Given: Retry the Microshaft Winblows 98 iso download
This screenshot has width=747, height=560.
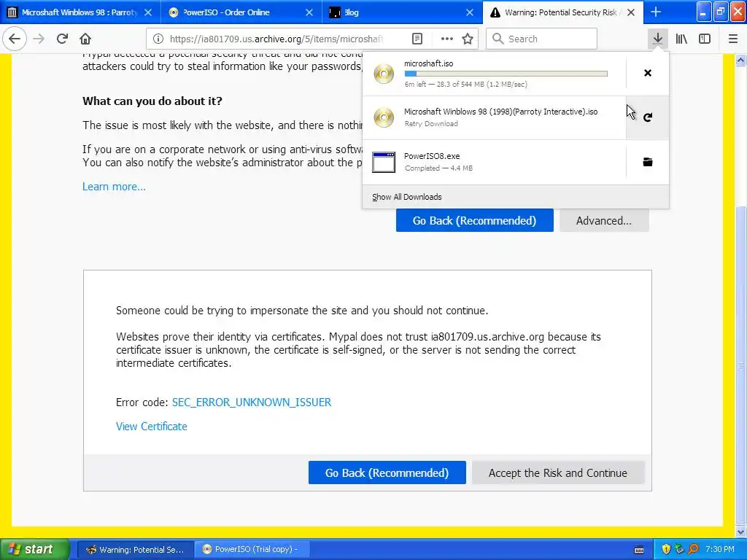Looking at the screenshot, I should (x=648, y=117).
